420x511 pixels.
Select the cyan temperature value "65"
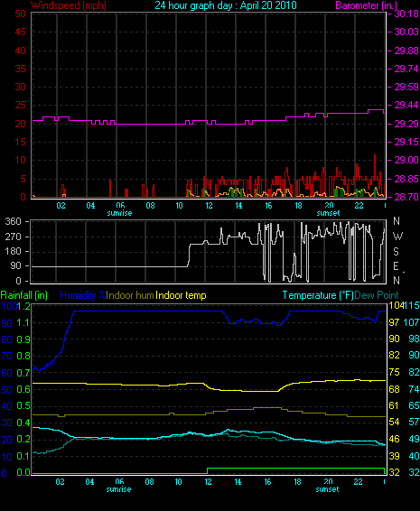click(414, 405)
